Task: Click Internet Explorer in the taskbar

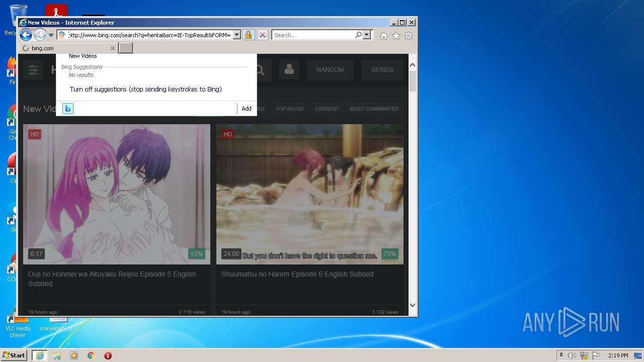Action: pyautogui.click(x=40, y=355)
